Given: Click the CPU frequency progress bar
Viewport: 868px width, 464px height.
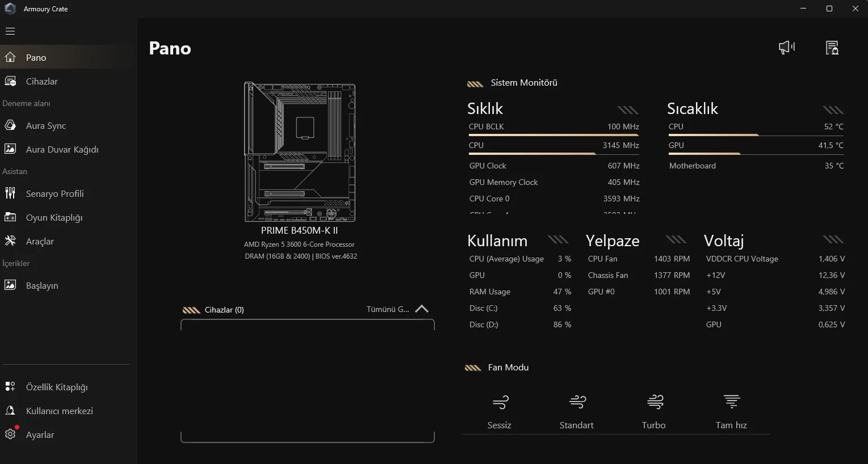Looking at the screenshot, I should click(553, 154).
